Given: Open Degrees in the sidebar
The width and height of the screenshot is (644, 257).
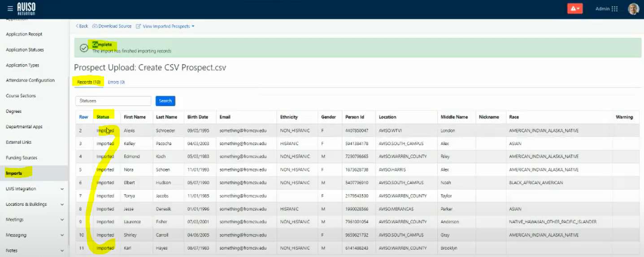Looking at the screenshot, I should pyautogui.click(x=13, y=111).
